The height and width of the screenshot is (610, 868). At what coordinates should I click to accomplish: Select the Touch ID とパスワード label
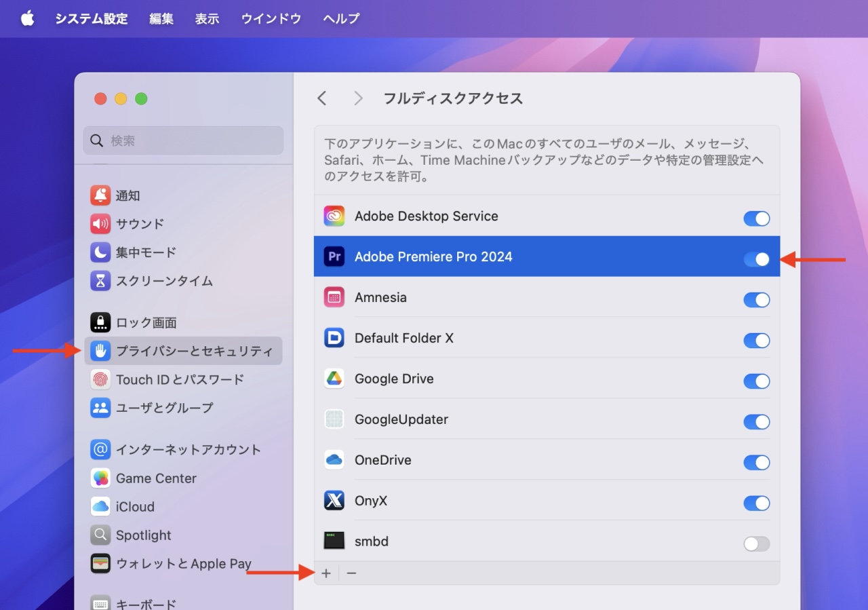(180, 379)
